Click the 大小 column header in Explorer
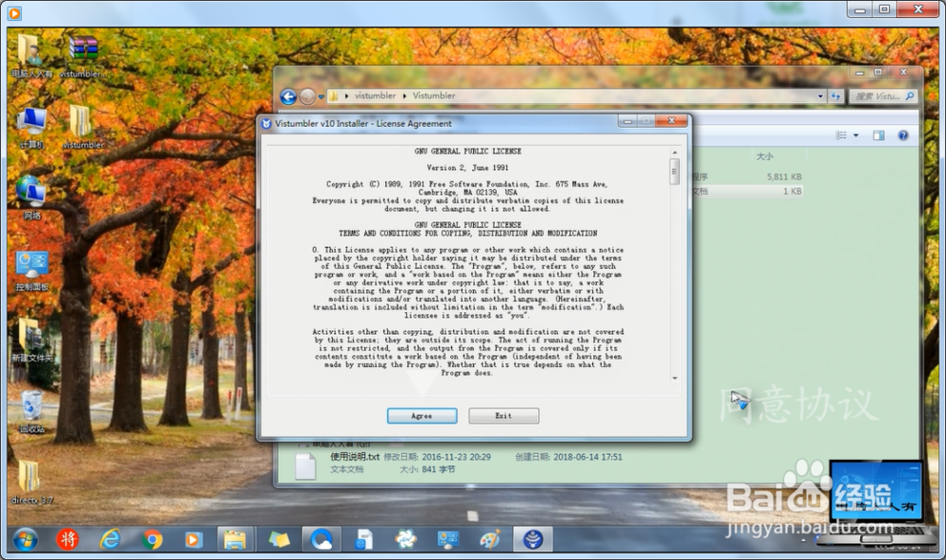This screenshot has height=560, width=946. click(764, 156)
